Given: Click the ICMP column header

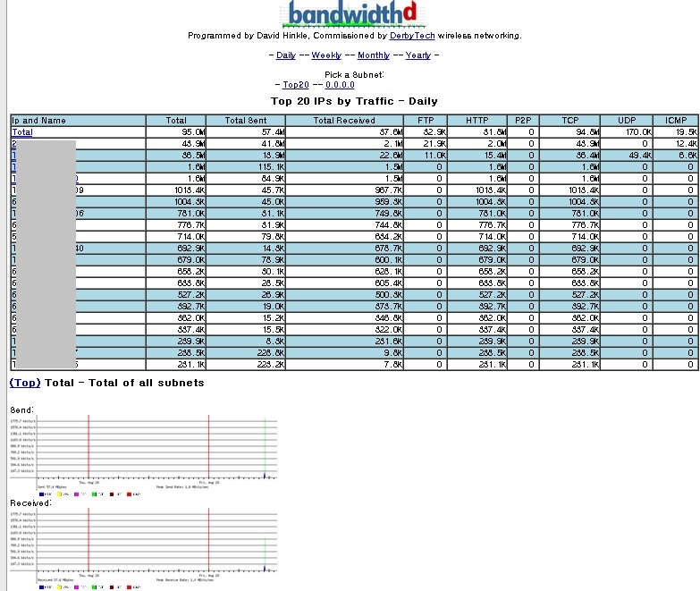Looking at the screenshot, I should 676,121.
